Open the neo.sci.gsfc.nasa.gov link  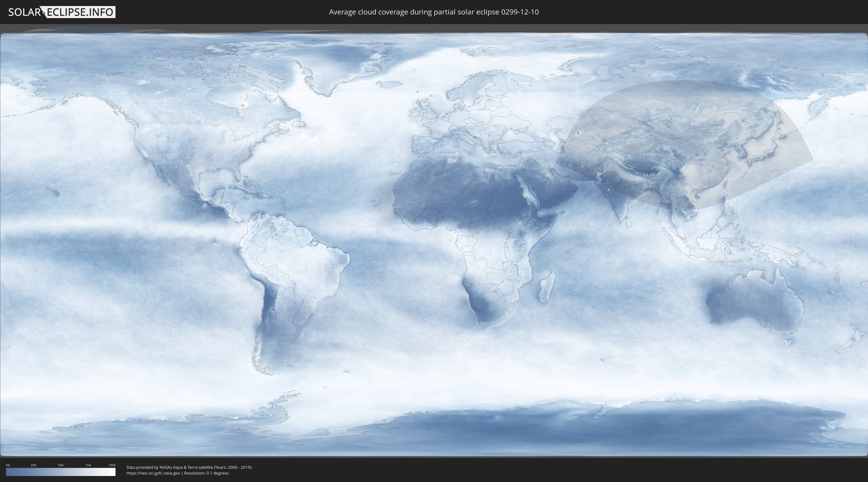[x=153, y=473]
